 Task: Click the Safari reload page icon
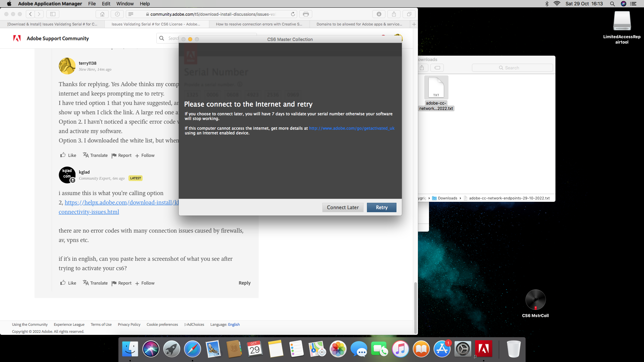pos(293,14)
